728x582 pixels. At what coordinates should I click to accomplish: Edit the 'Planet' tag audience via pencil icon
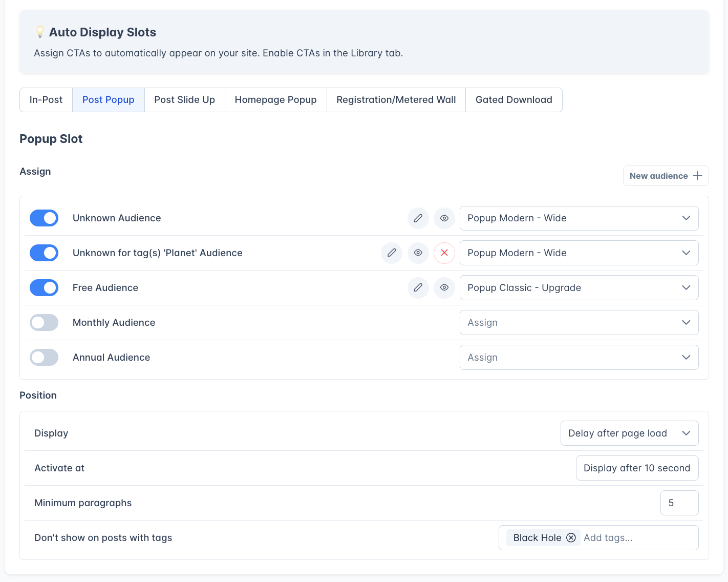pyautogui.click(x=392, y=253)
